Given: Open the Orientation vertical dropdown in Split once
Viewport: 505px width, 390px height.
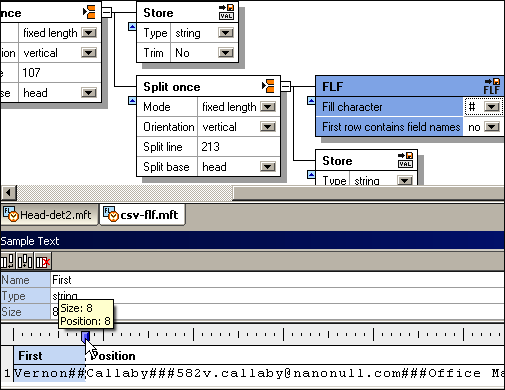Looking at the screenshot, I should coord(268,127).
